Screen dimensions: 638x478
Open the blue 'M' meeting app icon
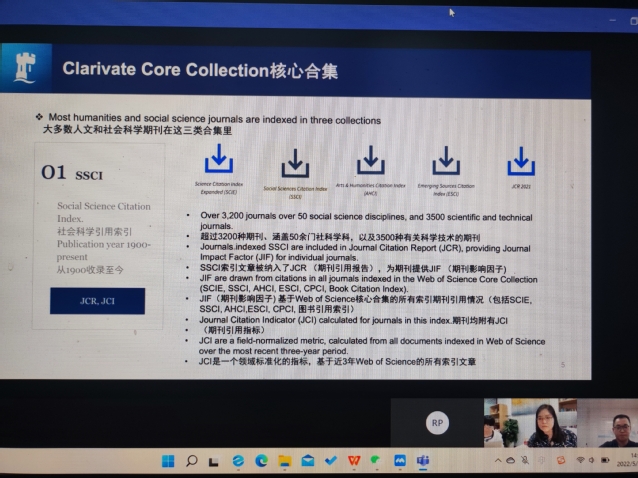[x=400, y=461]
